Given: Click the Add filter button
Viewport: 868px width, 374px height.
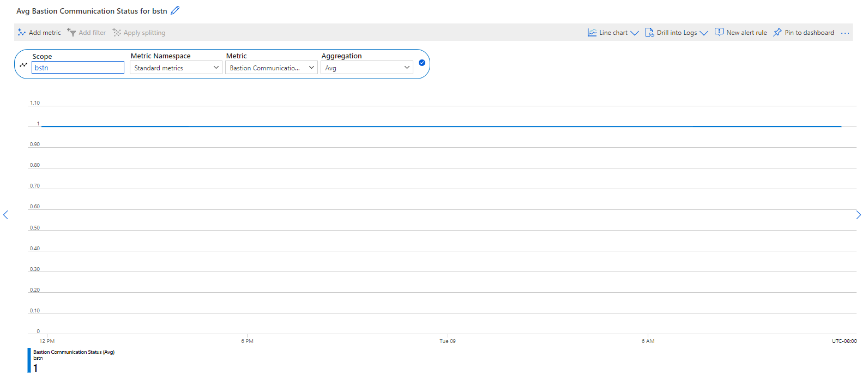Looking at the screenshot, I should point(86,33).
